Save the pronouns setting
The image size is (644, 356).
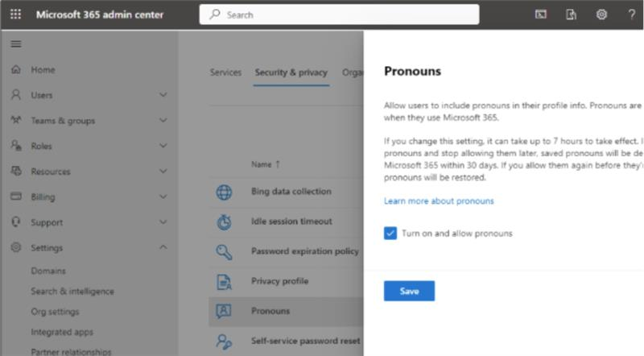tap(409, 291)
